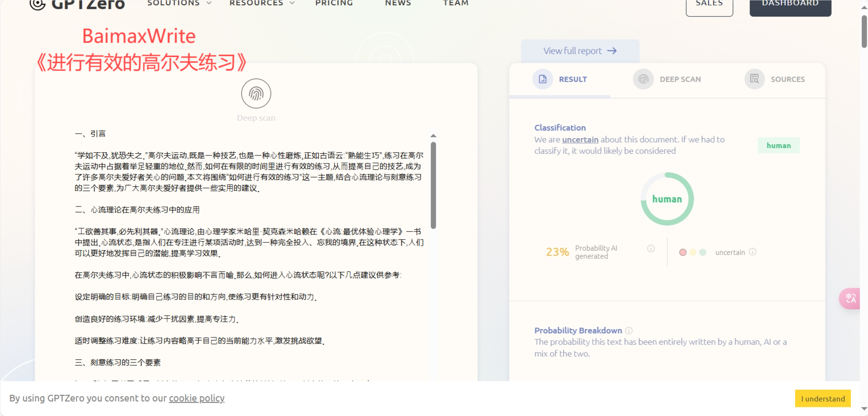
Task: Open the Solutions dropdown menu
Action: pyautogui.click(x=179, y=3)
